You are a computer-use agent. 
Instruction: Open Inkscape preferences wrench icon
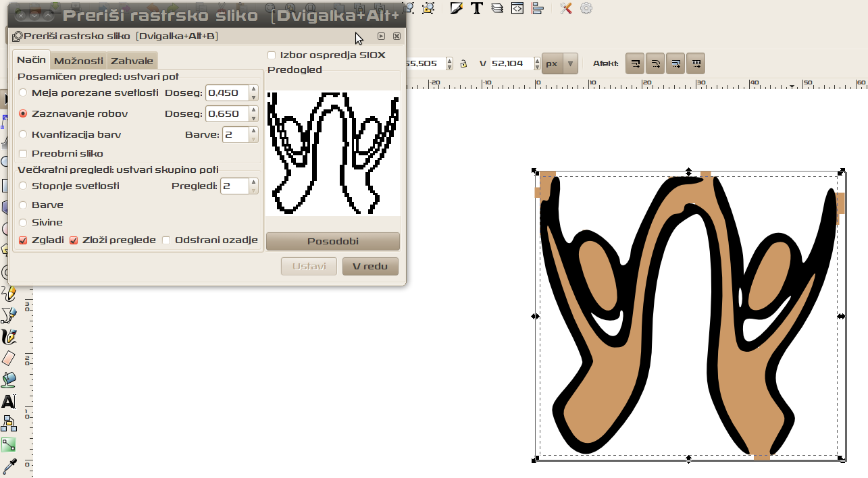(x=565, y=8)
